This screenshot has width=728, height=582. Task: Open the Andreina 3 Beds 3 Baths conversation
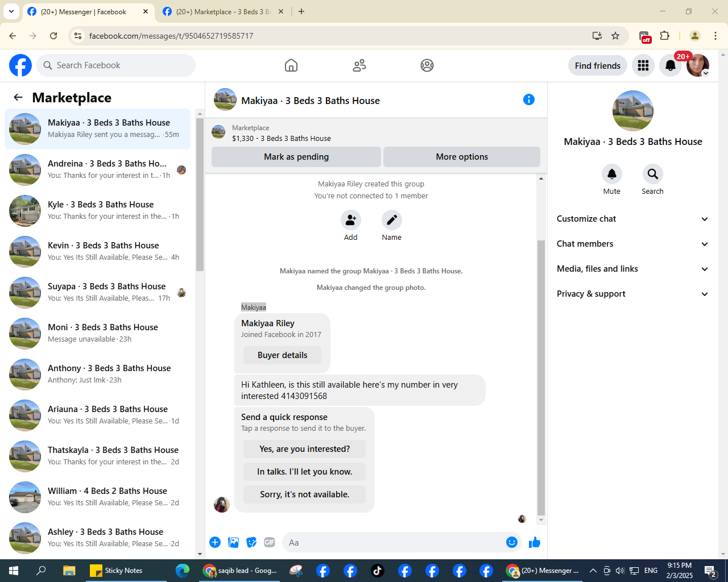(x=98, y=170)
